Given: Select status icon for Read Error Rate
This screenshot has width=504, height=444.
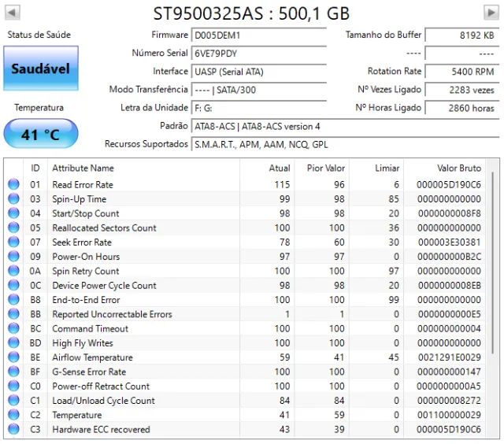Looking at the screenshot, I should pyautogui.click(x=13, y=184).
